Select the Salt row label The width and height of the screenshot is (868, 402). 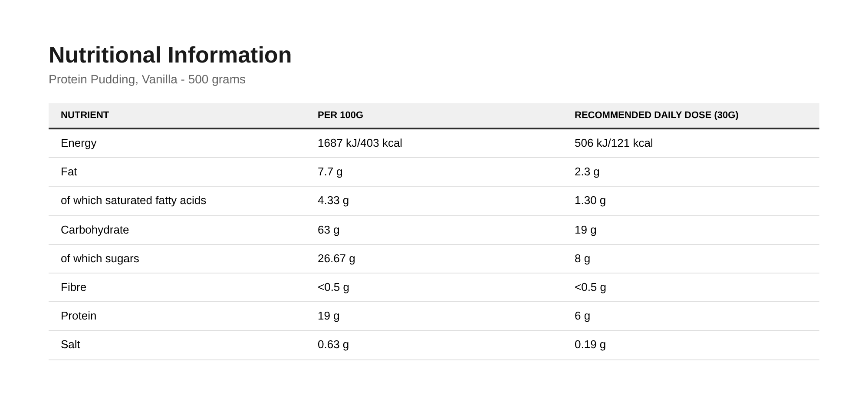tap(70, 345)
